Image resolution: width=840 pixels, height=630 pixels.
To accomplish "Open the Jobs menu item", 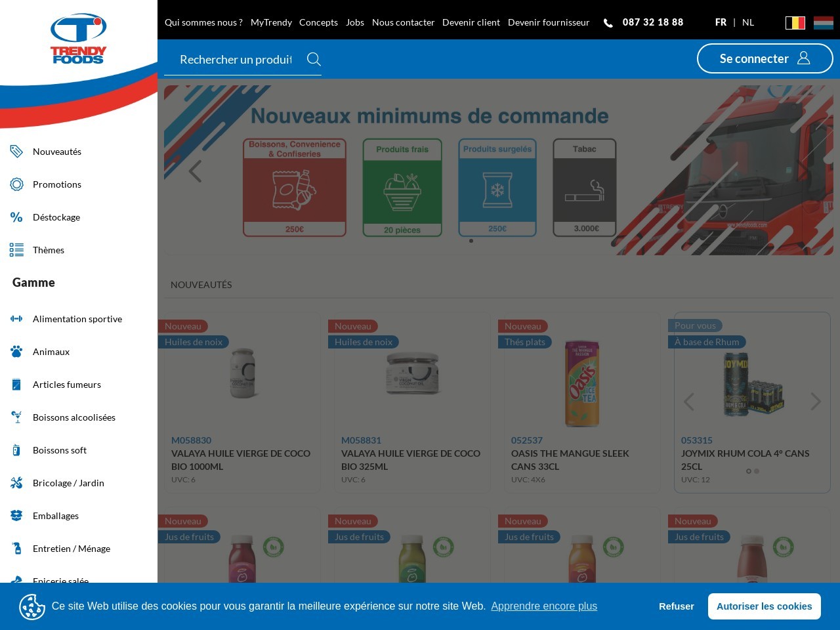I will pos(355,22).
